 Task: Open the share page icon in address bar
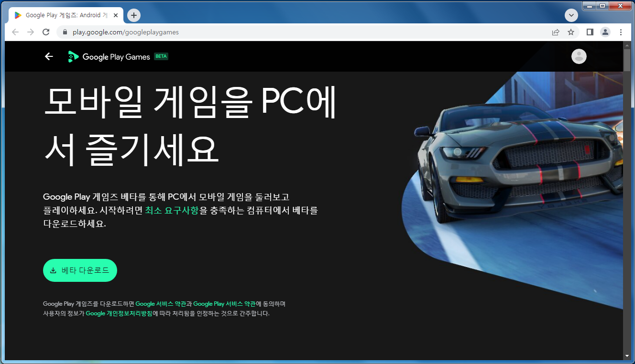556,32
